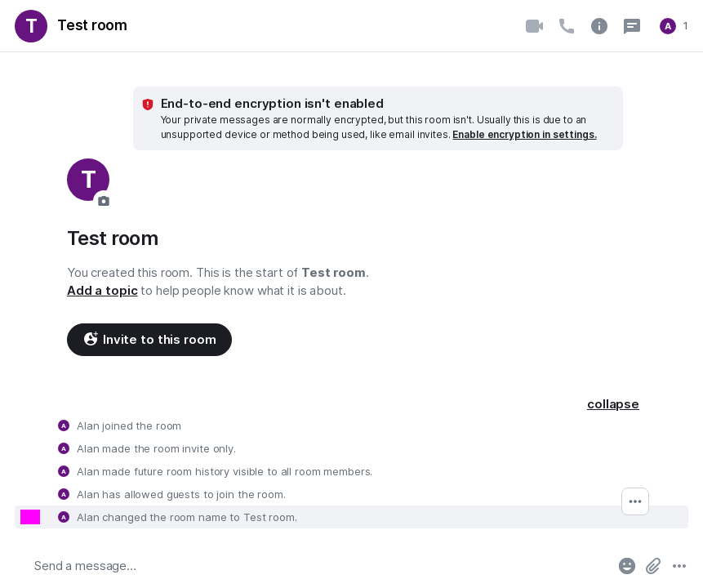
Task: Attach a file to message
Action: click(x=653, y=566)
